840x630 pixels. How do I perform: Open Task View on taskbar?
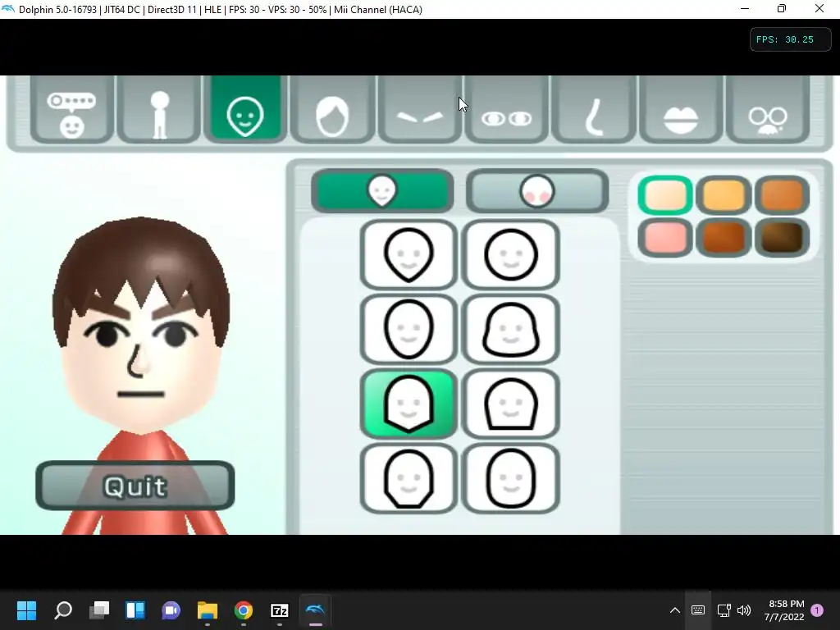(x=99, y=610)
